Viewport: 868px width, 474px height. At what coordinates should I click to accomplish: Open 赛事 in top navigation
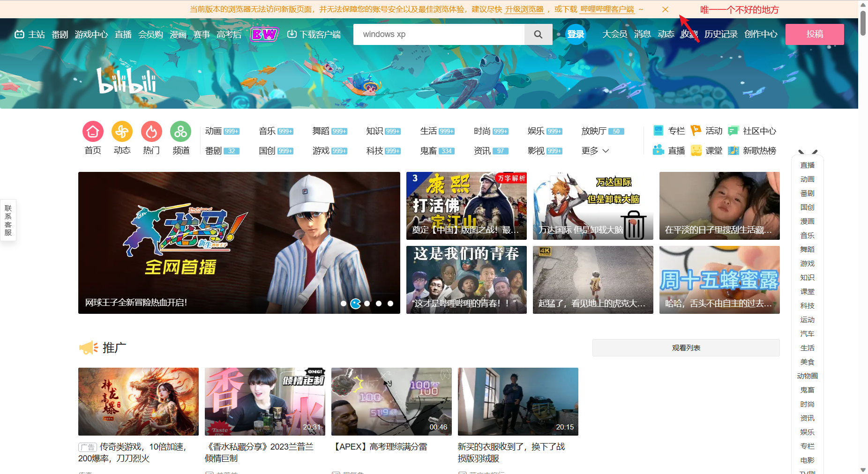pyautogui.click(x=202, y=34)
